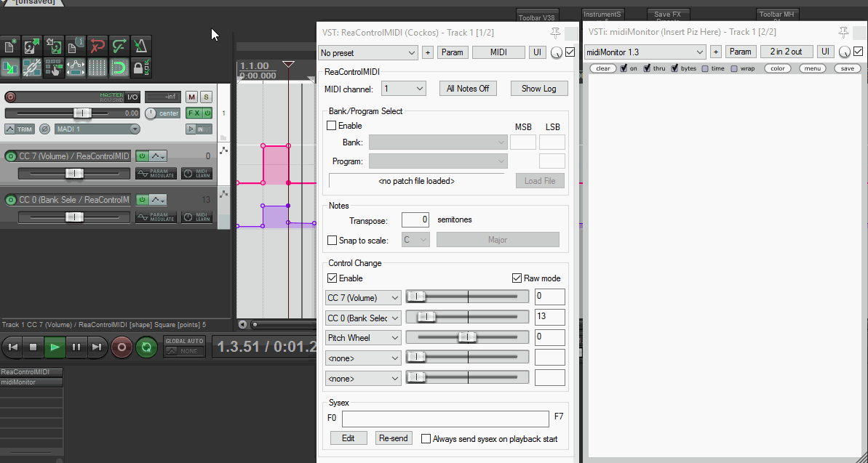Toggle ripple editing icon with hand
Viewport: 868px width, 463px height.
coord(54,68)
